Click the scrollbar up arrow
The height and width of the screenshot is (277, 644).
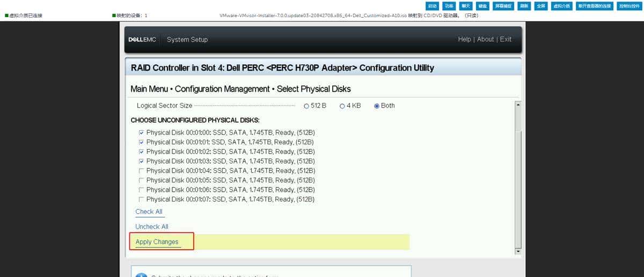click(518, 104)
